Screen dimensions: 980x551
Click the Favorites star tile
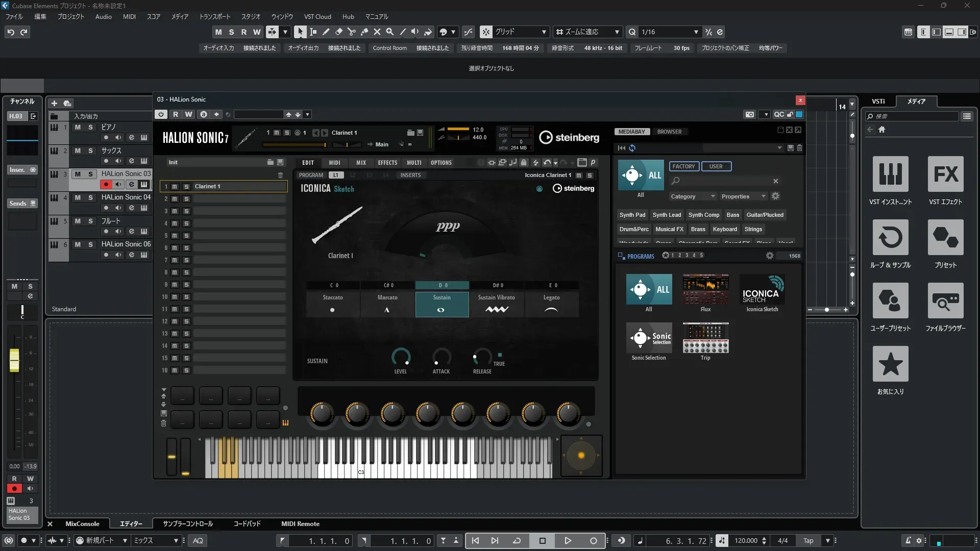pyautogui.click(x=890, y=364)
